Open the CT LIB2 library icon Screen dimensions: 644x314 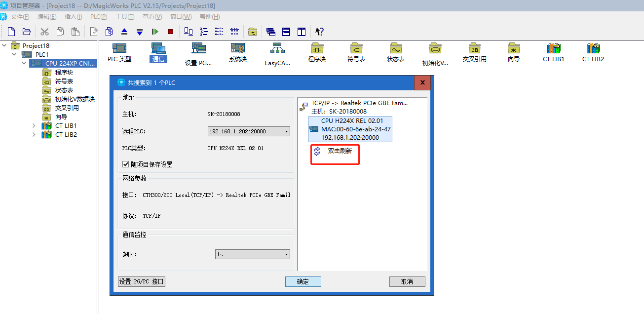pos(593,52)
